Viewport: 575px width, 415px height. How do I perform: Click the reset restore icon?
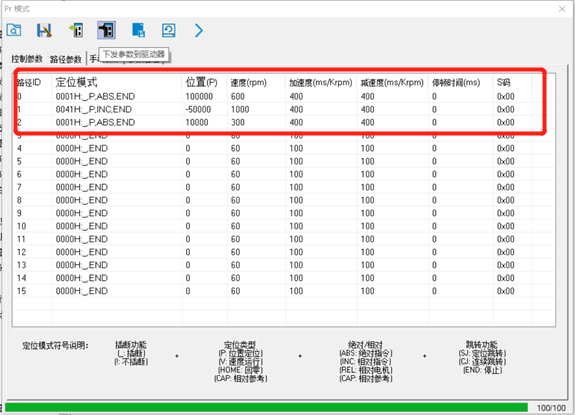pos(168,30)
